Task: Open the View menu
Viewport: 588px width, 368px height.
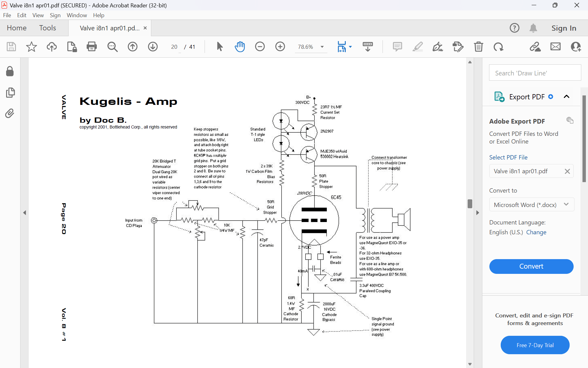Action: click(x=38, y=15)
